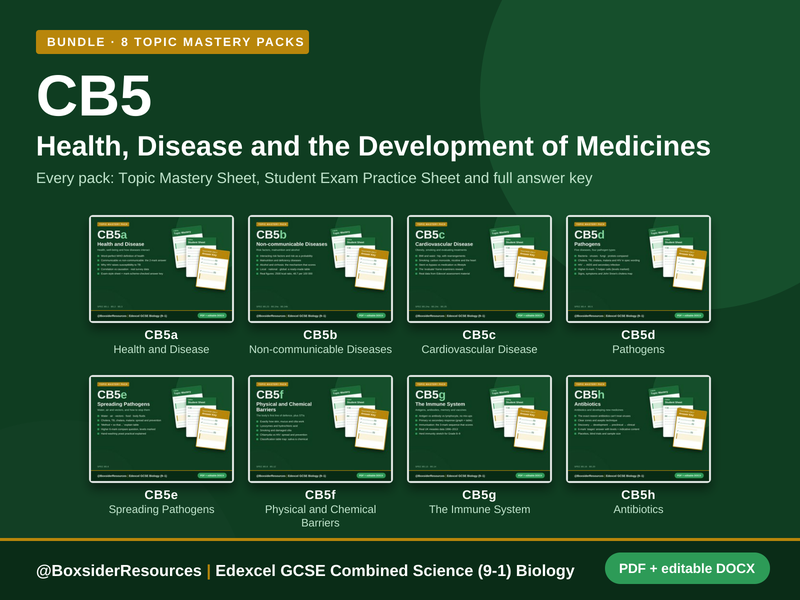Click the CB5f caption label
Screen dimensions: 800x600
(x=320, y=495)
